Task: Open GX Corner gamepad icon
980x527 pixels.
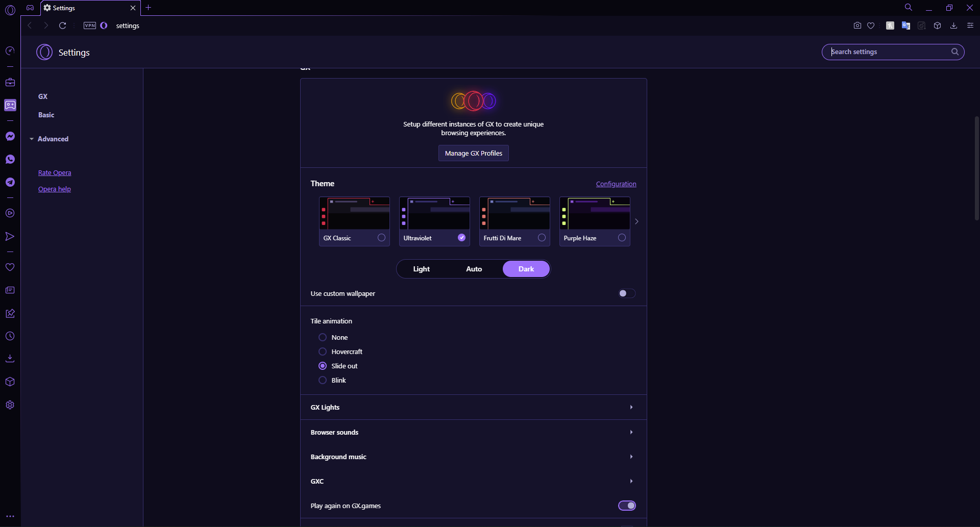Action: point(30,8)
